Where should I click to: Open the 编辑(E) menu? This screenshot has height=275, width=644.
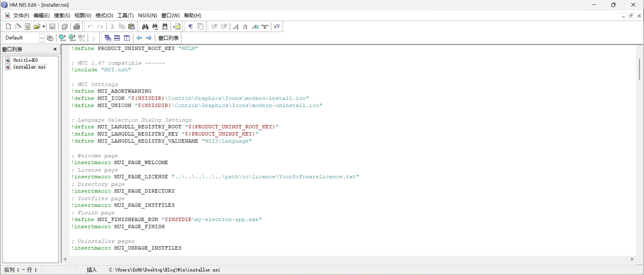(x=42, y=15)
